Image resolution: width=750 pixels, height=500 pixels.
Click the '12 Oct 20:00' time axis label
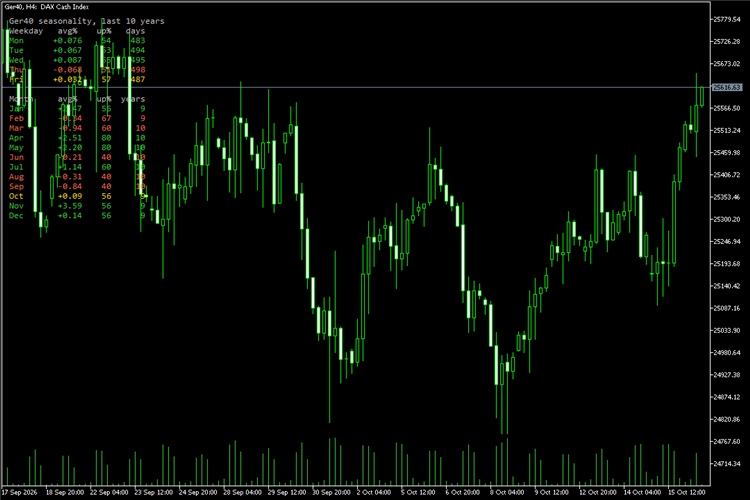(598, 492)
